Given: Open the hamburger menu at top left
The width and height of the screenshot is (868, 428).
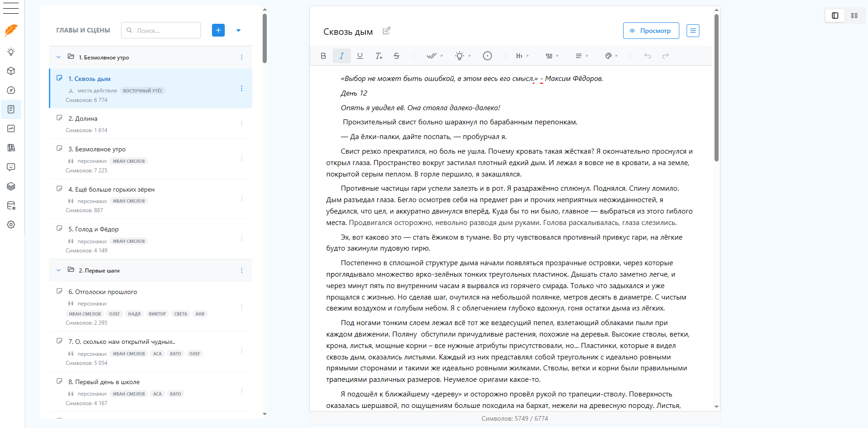Looking at the screenshot, I should (11, 8).
